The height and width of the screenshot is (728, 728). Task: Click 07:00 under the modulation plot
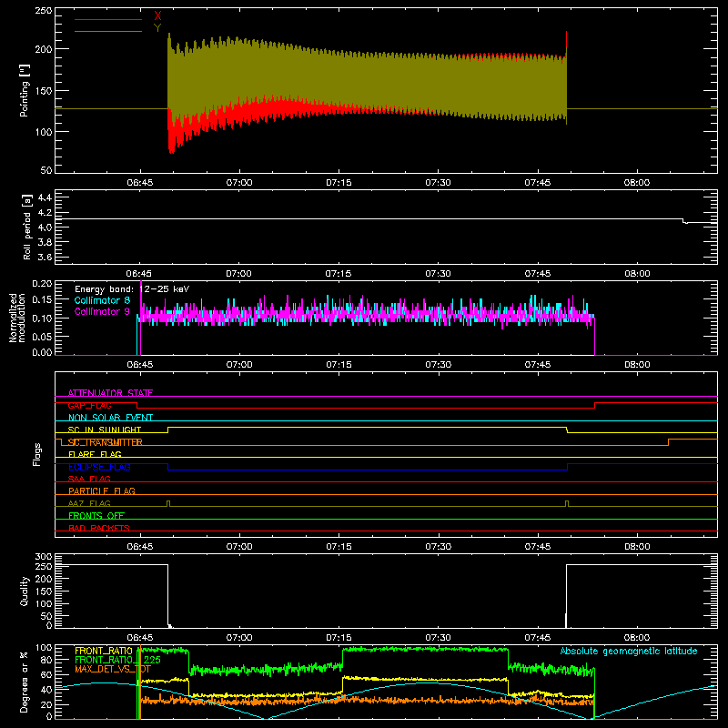pyautogui.click(x=239, y=365)
